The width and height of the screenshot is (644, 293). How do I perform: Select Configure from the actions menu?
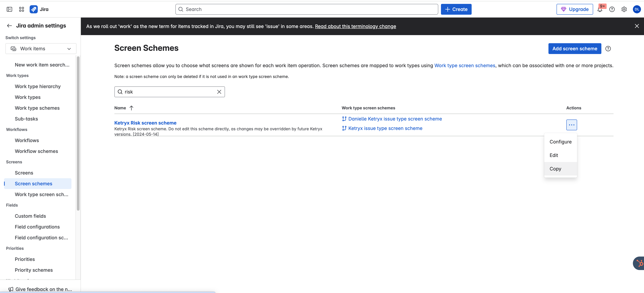point(560,142)
